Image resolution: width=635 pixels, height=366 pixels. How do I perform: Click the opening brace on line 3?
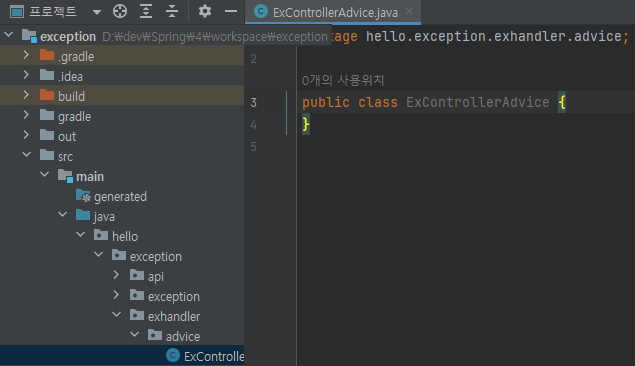(562, 103)
